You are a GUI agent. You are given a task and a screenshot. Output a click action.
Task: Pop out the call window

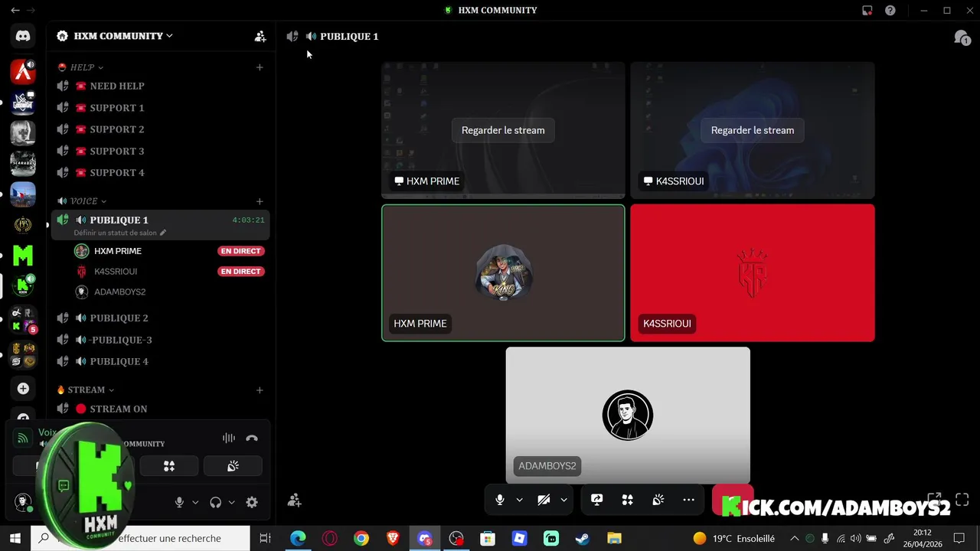coord(934,500)
